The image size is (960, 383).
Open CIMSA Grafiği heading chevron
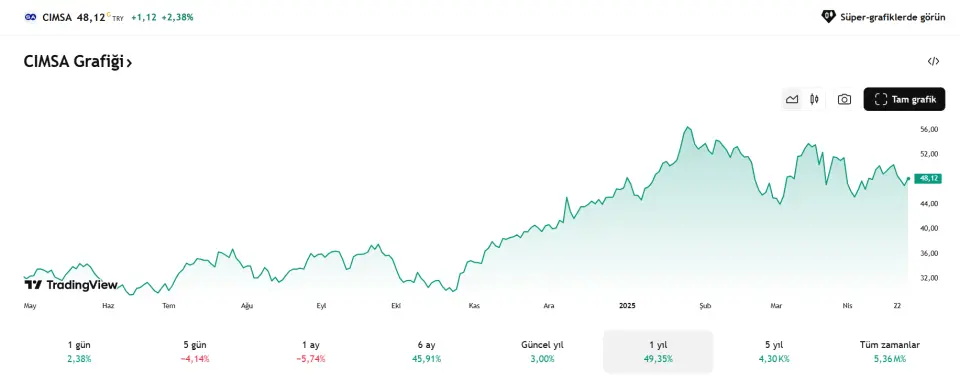129,62
